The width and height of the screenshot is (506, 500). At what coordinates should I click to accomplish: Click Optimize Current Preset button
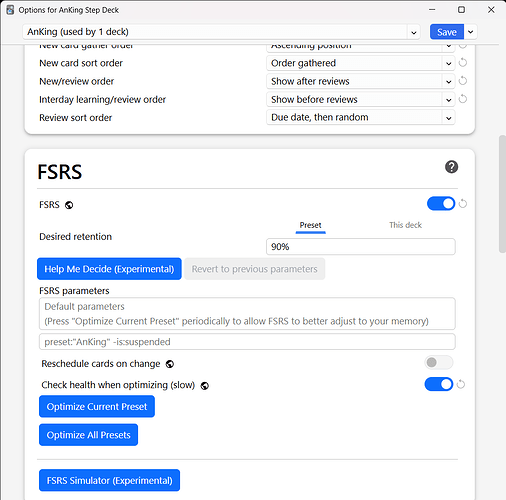click(x=97, y=407)
